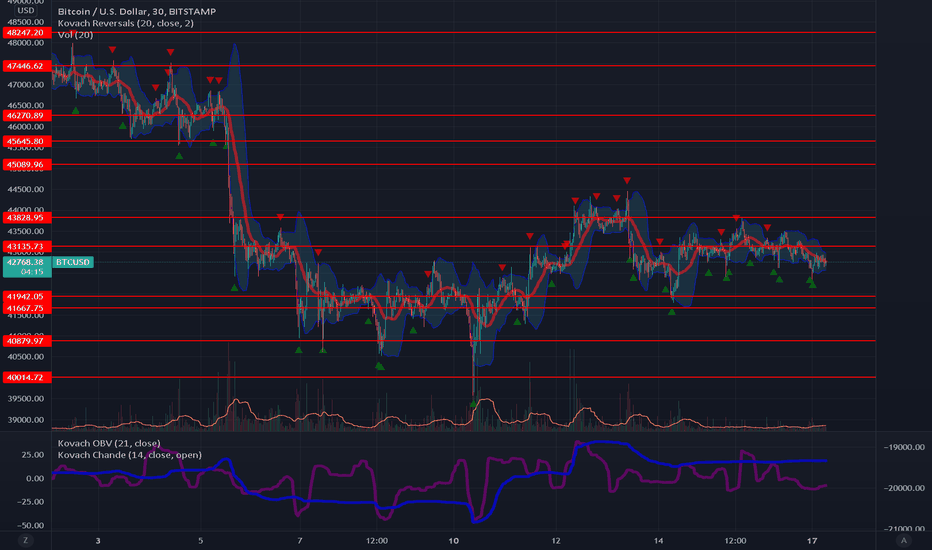Select the Kovach OBV (21, close) indicator legend
This screenshot has width=932, height=550.
(x=109, y=443)
